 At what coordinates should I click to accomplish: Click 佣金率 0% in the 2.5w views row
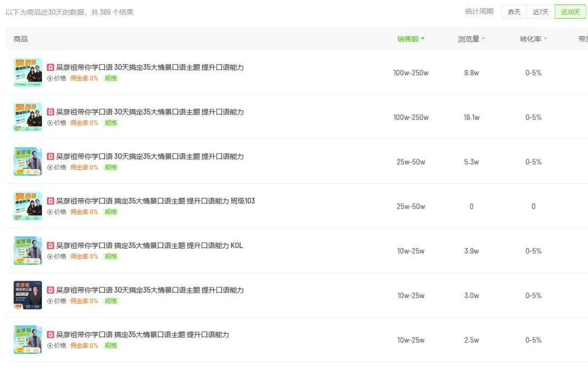pyautogui.click(x=84, y=346)
